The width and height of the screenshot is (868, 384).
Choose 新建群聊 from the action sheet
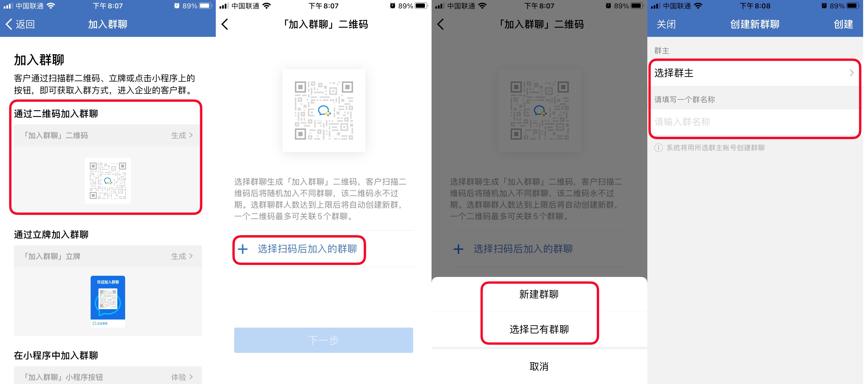[x=539, y=294]
